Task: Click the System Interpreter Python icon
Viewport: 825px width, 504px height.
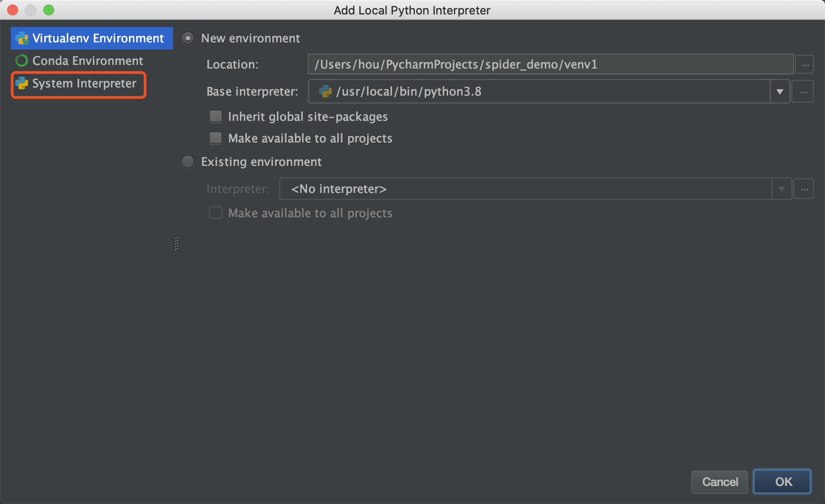Action: coord(22,83)
